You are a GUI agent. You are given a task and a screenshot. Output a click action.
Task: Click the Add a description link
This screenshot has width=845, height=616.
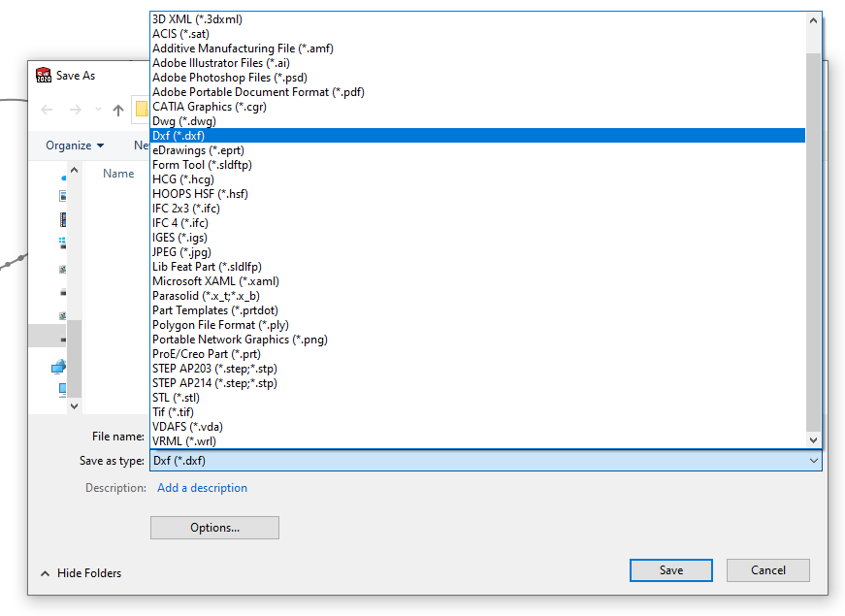click(x=202, y=488)
